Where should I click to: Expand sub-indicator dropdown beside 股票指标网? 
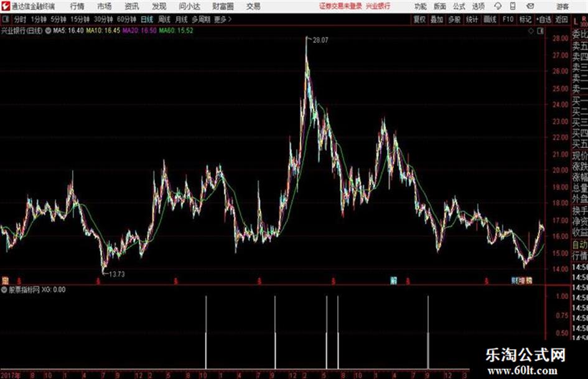(x=4, y=289)
